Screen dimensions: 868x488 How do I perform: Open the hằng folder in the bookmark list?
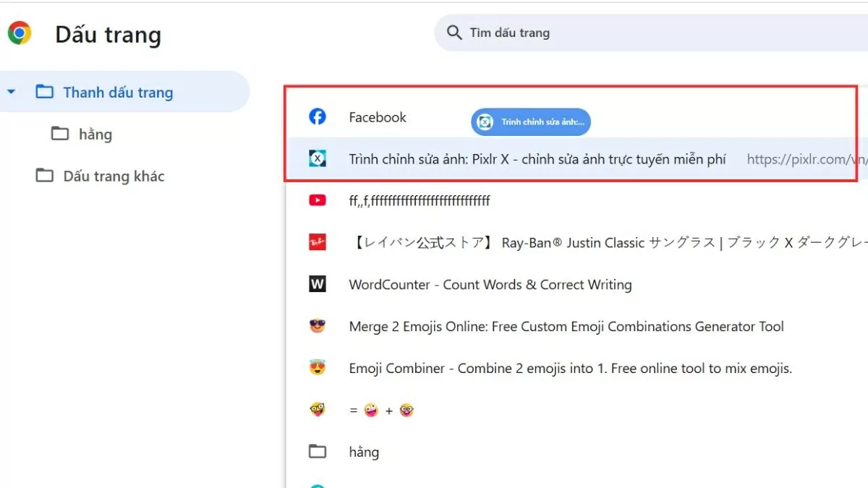coord(364,451)
